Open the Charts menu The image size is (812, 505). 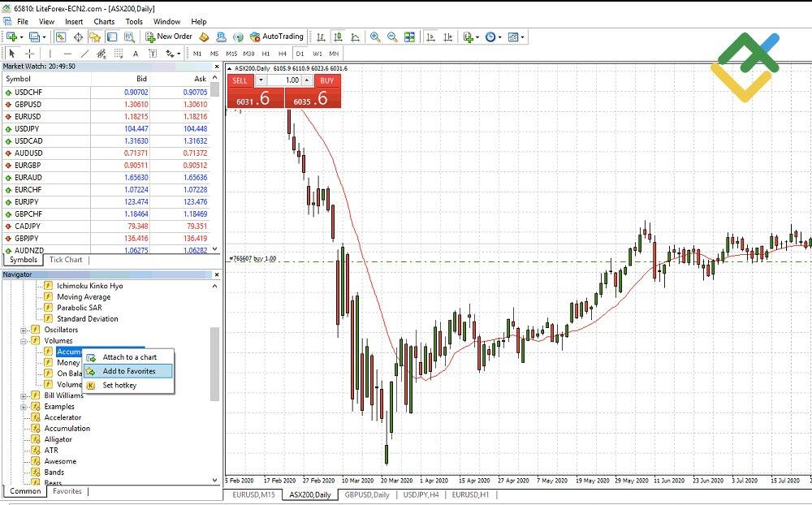pos(103,21)
